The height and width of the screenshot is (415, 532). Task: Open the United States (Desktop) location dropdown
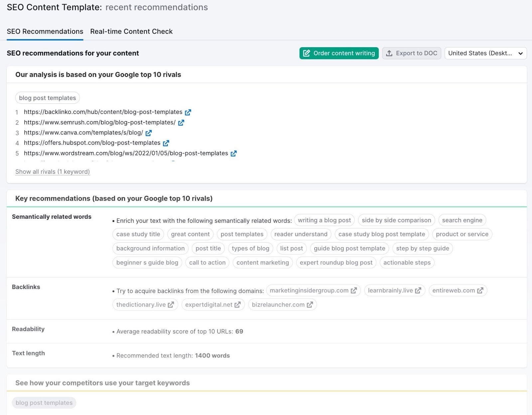tap(485, 53)
